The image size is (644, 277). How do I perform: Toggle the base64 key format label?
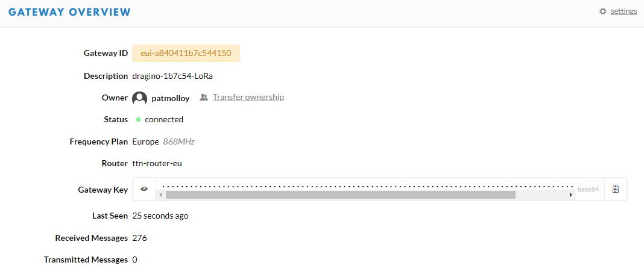pyautogui.click(x=588, y=189)
